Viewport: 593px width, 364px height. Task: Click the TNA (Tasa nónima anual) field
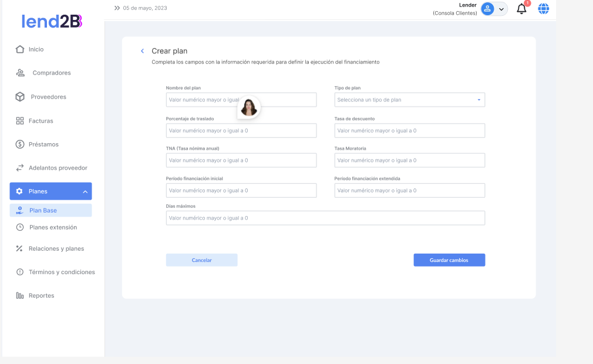pyautogui.click(x=241, y=160)
